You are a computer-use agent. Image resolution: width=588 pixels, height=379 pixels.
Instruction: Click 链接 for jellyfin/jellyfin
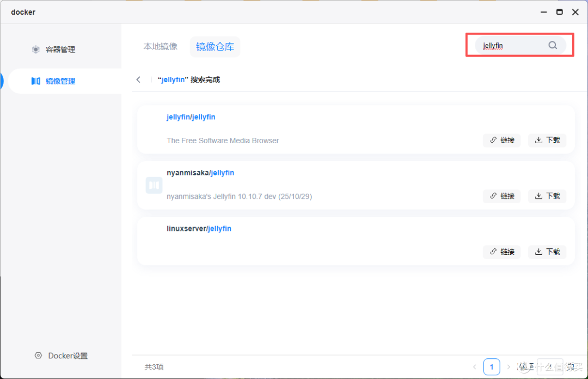pyautogui.click(x=502, y=140)
